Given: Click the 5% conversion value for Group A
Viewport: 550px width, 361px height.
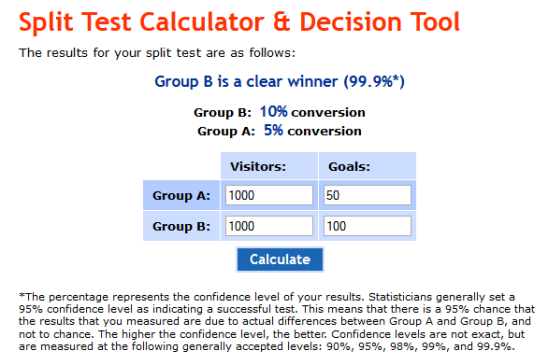Looking at the screenshot, I should click(x=273, y=130).
